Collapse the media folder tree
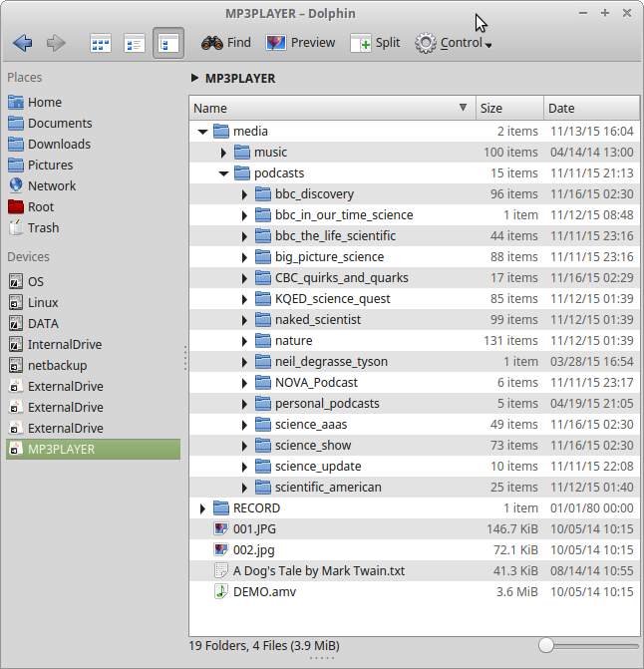 pos(202,132)
